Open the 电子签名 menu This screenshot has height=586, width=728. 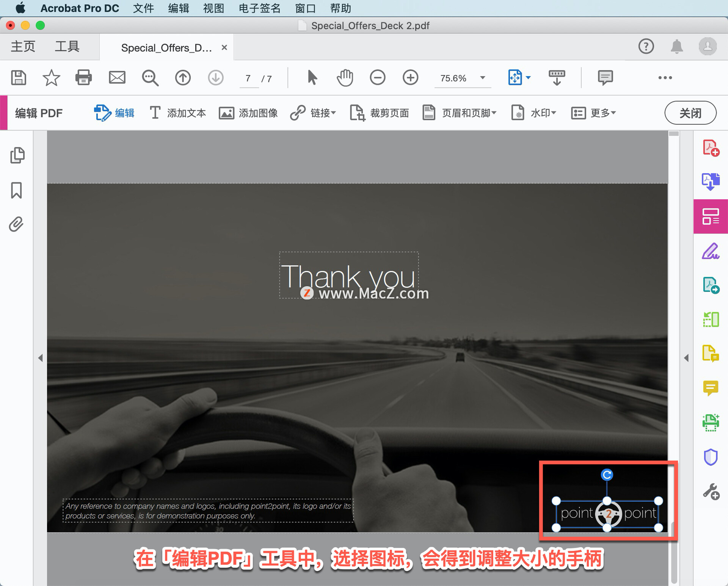click(259, 8)
